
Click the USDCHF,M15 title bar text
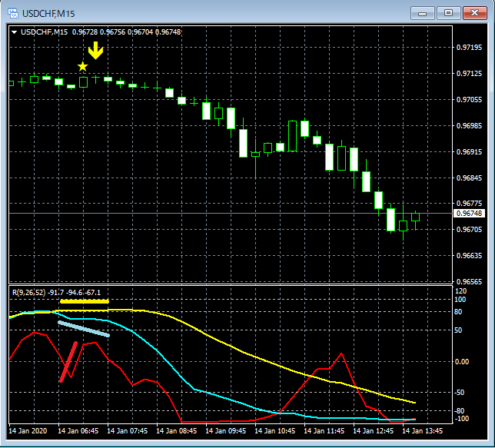[x=48, y=14]
